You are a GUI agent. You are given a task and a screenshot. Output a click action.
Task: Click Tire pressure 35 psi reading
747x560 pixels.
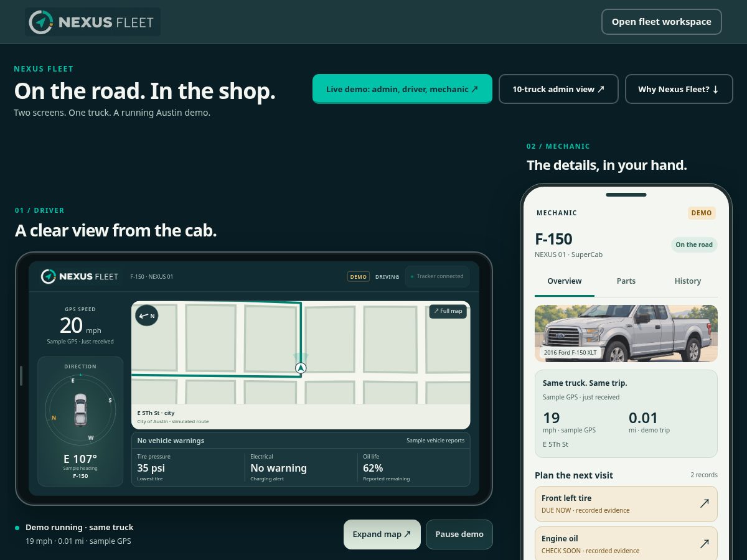click(x=151, y=468)
